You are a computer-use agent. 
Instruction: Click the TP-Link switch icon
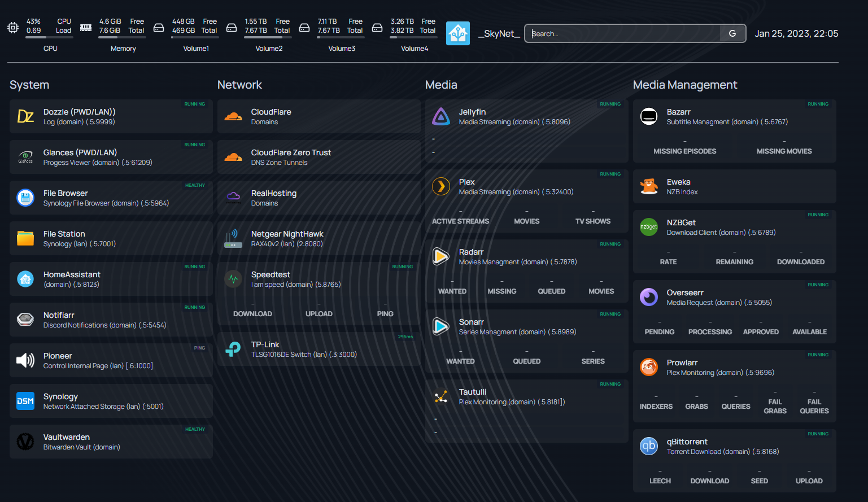(x=233, y=349)
